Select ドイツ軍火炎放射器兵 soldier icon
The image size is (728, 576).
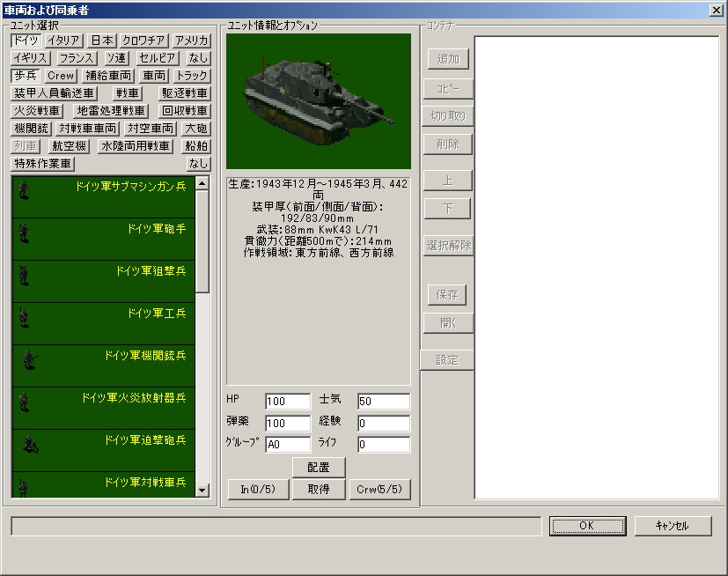tap(24, 402)
